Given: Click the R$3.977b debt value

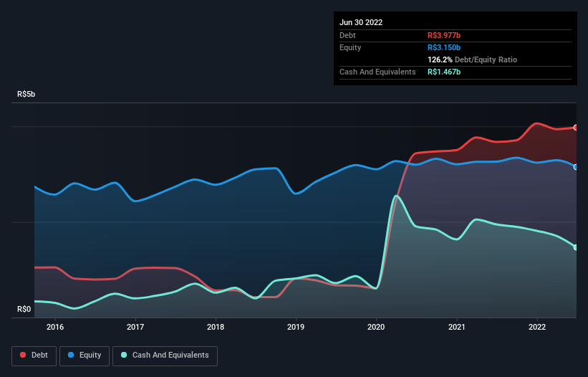Looking at the screenshot, I should (444, 35).
